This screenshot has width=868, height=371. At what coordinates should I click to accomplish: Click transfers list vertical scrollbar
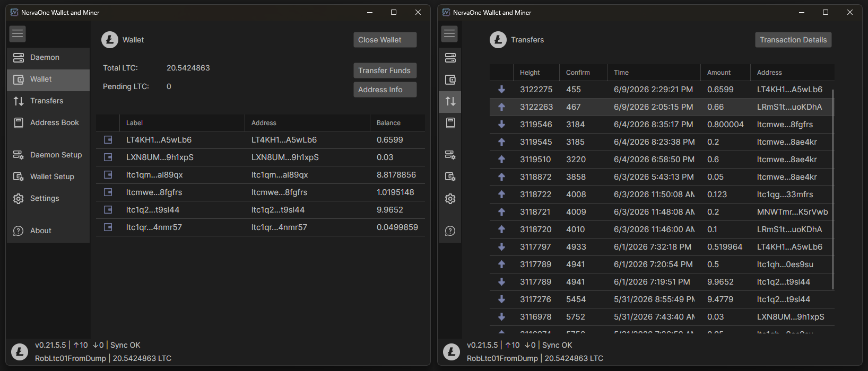833,190
